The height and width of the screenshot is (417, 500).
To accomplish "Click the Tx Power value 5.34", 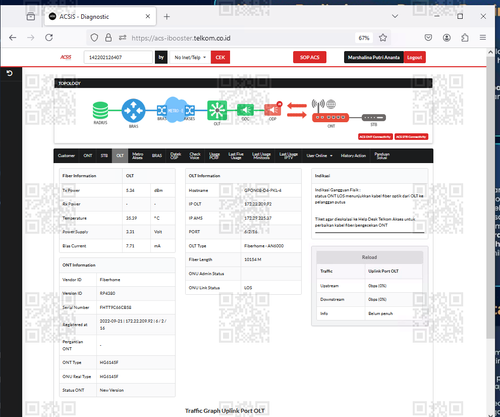I will [x=130, y=190].
